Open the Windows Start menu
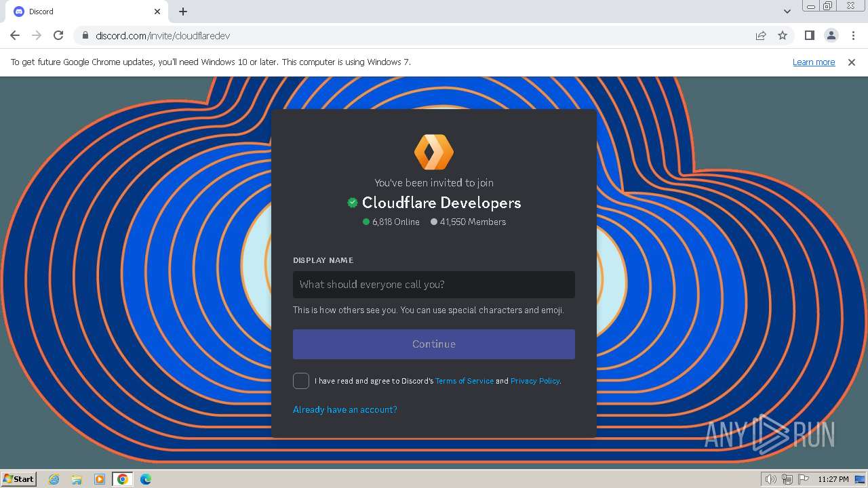 19,479
